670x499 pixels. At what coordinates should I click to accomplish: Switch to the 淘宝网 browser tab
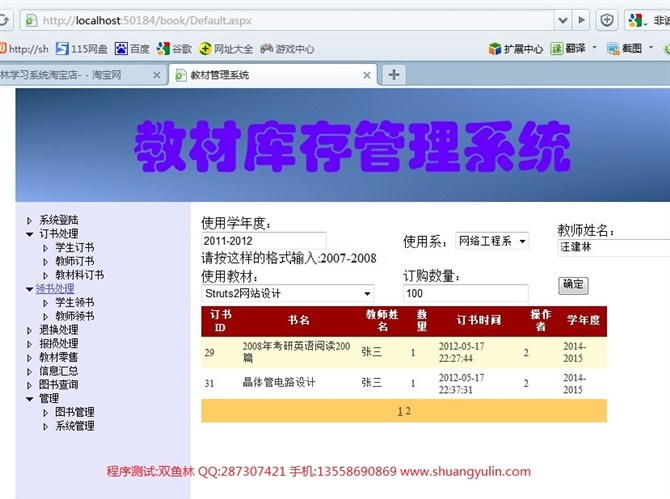(80, 75)
